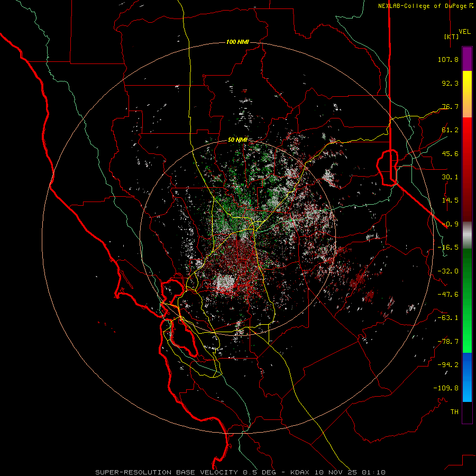Select the -47.6 scale value

click(448, 295)
